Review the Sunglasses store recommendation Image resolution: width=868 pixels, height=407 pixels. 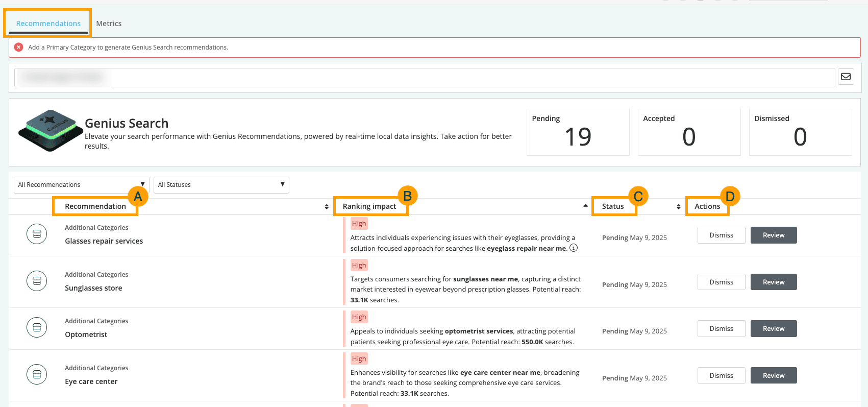(x=773, y=282)
